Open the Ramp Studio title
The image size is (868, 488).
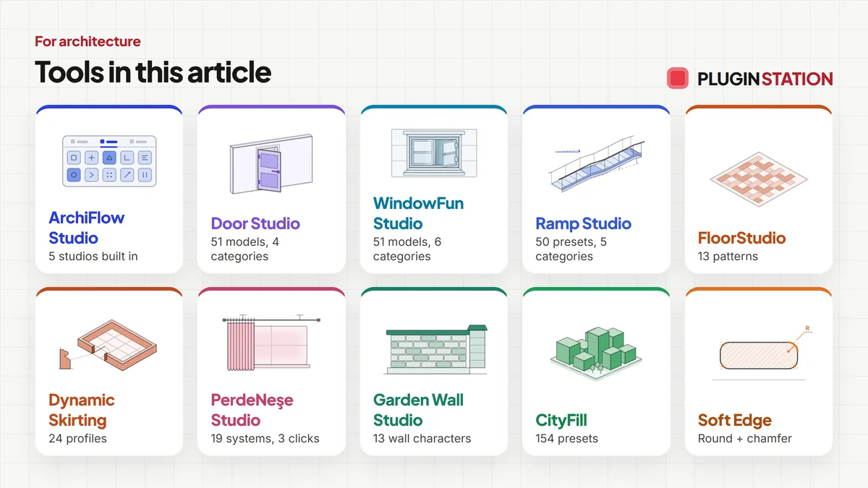click(x=584, y=223)
